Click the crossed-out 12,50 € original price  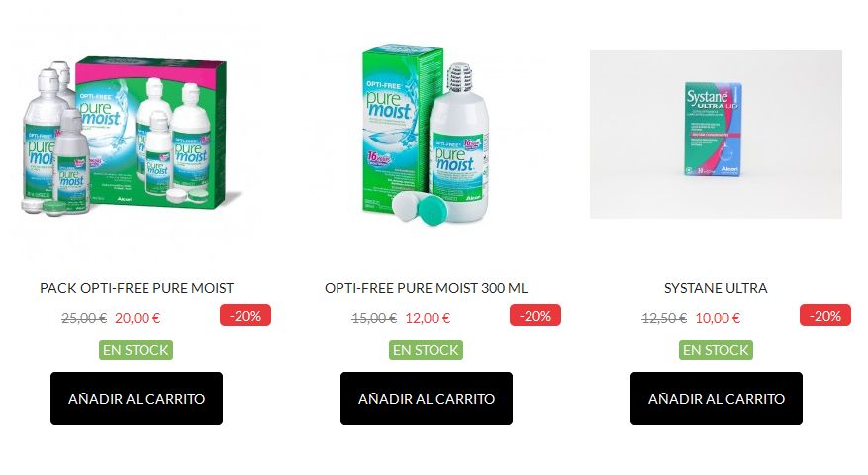(664, 318)
